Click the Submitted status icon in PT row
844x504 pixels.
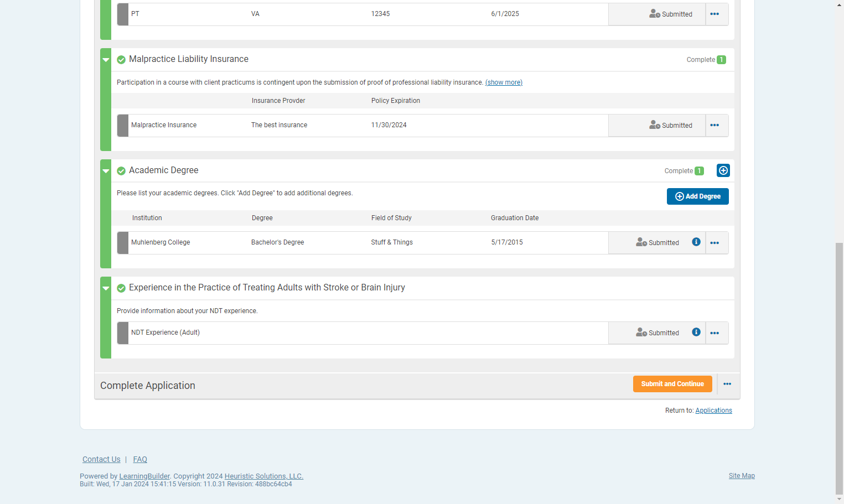(655, 14)
